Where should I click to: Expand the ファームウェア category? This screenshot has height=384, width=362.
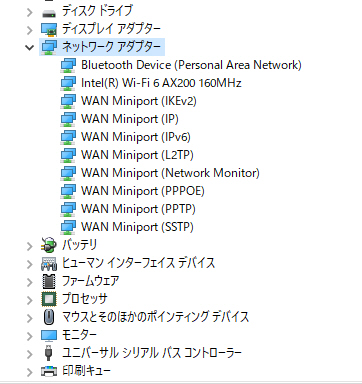[30, 282]
